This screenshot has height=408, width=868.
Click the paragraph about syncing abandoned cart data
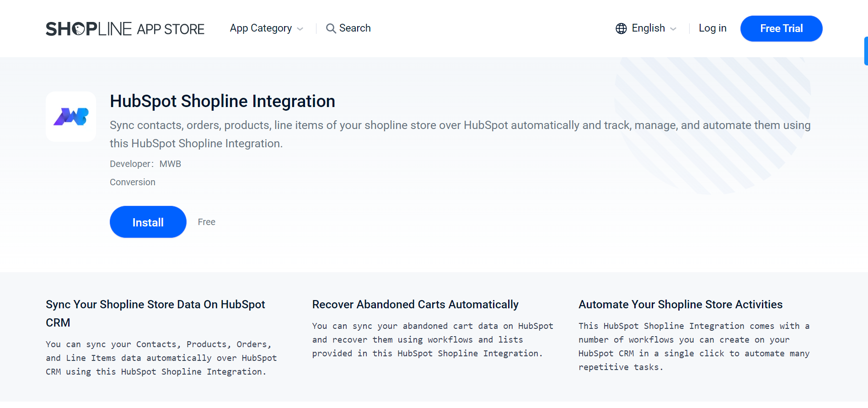433,339
